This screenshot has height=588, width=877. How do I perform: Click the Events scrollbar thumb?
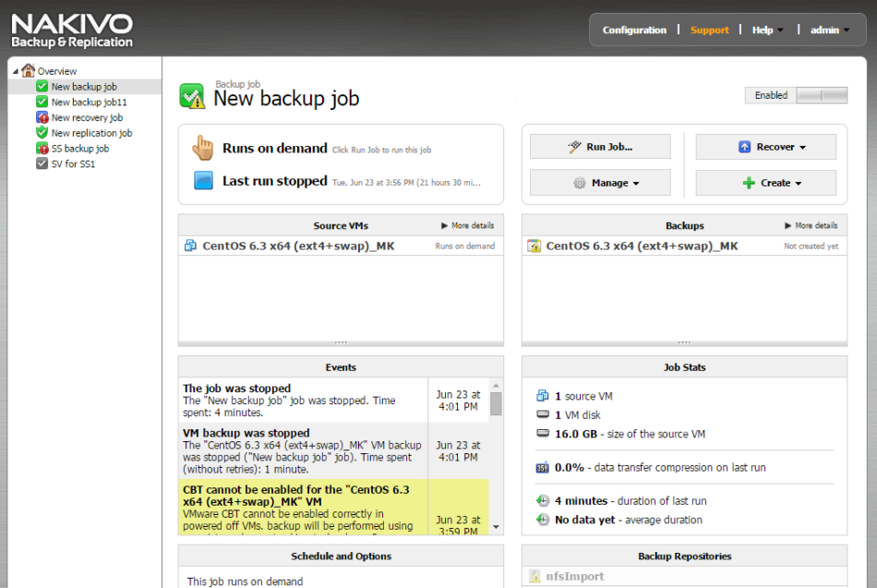tap(496, 403)
